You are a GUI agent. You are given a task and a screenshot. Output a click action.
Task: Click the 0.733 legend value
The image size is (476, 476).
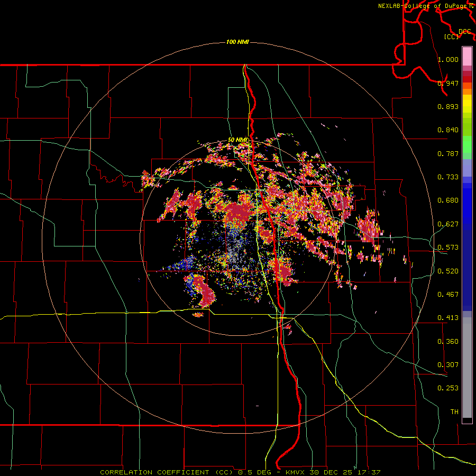pyautogui.click(x=448, y=177)
